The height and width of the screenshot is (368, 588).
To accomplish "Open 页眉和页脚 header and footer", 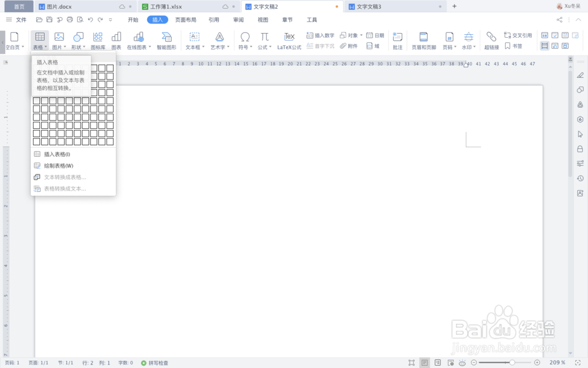I will coord(422,40).
